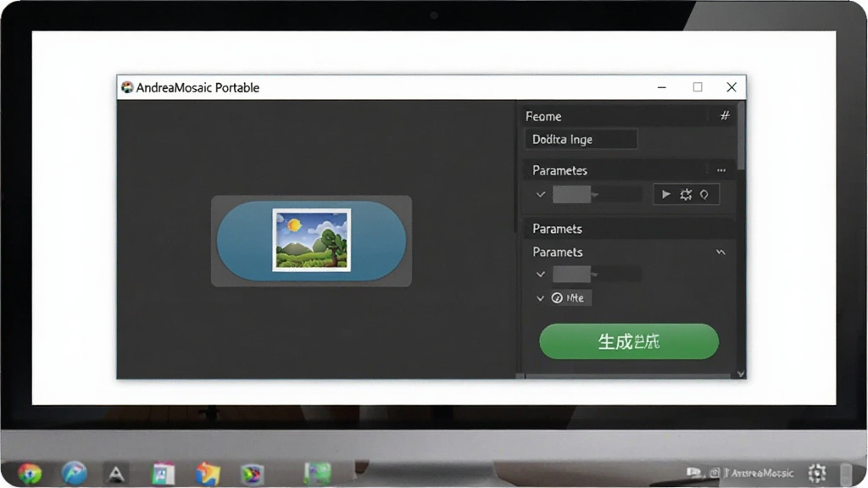Click the hash icon in the Feome header
Image resolution: width=868 pixels, height=488 pixels.
pyautogui.click(x=725, y=115)
